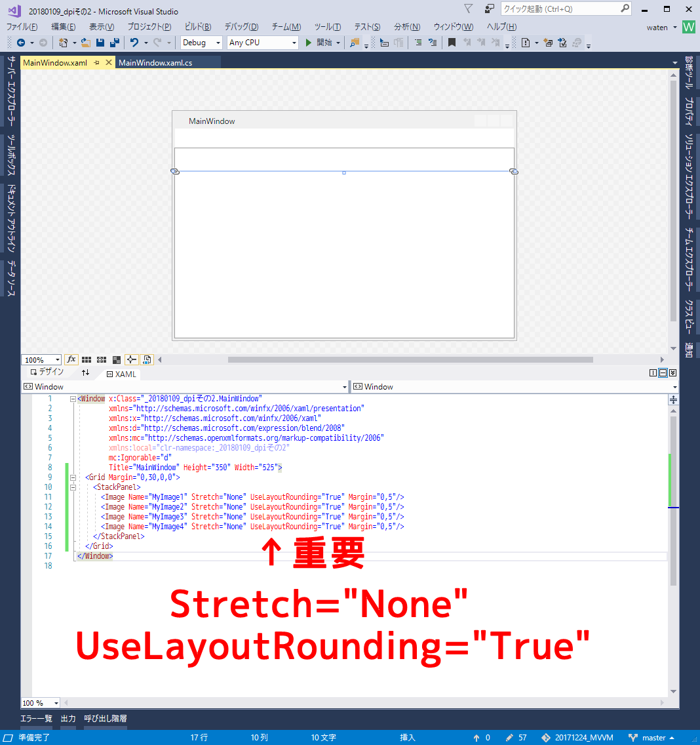Open the ソリューション エクスプローラー side panel

[689, 176]
